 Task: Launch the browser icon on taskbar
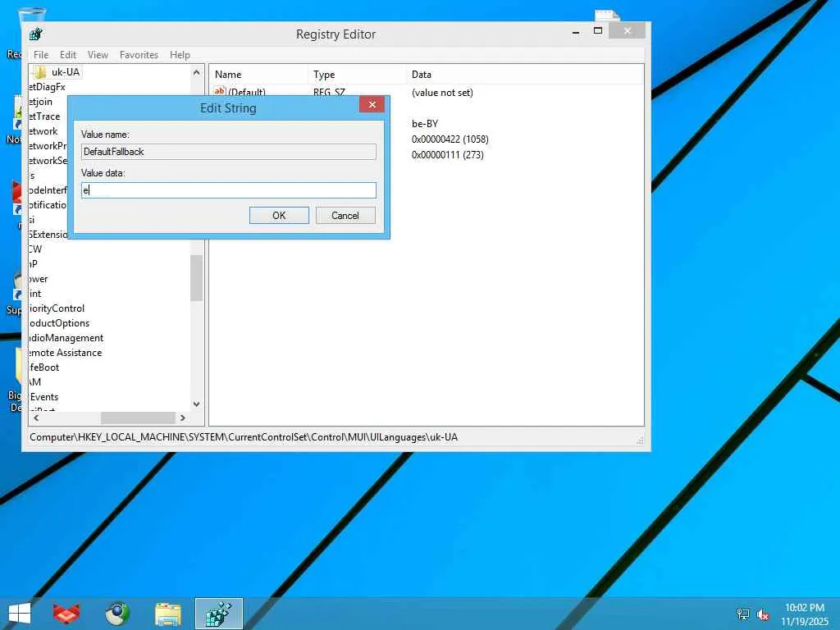coord(117,614)
